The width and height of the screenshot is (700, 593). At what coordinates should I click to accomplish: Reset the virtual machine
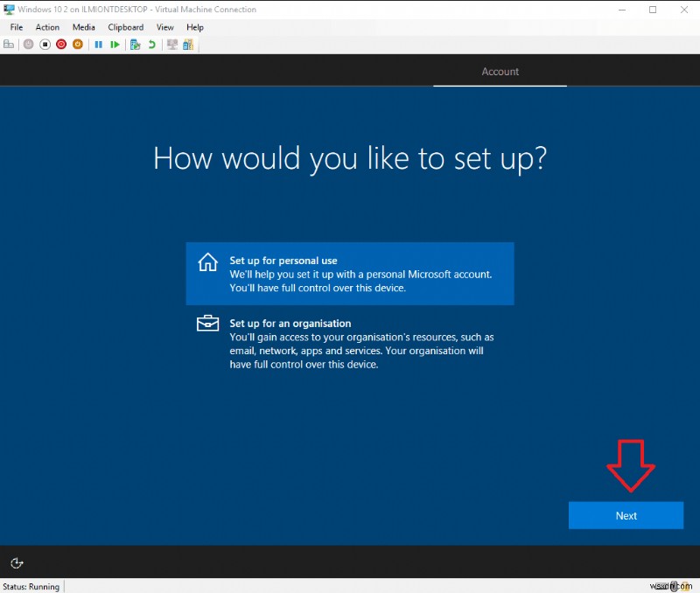pos(115,44)
